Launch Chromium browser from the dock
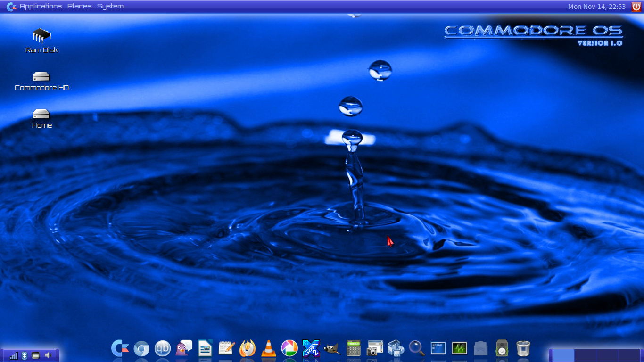This screenshot has height=362, width=644. point(141,349)
